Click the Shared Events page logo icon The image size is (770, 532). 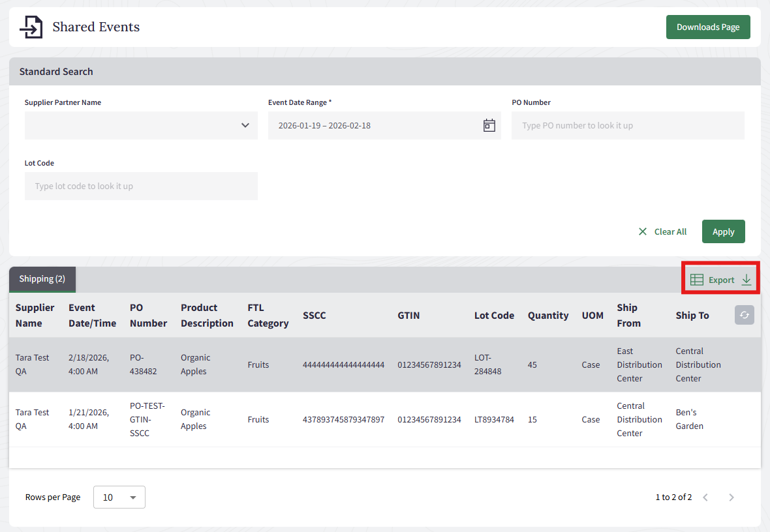31,27
